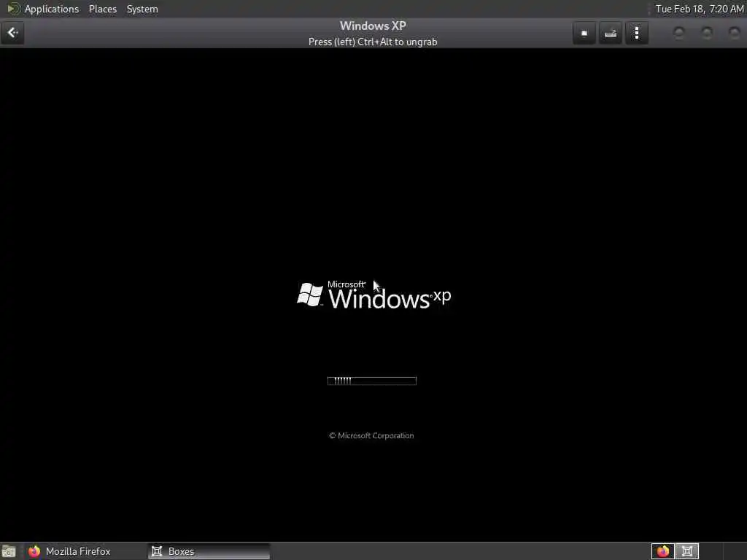Select the Boxes taskbar window button

pos(209,551)
